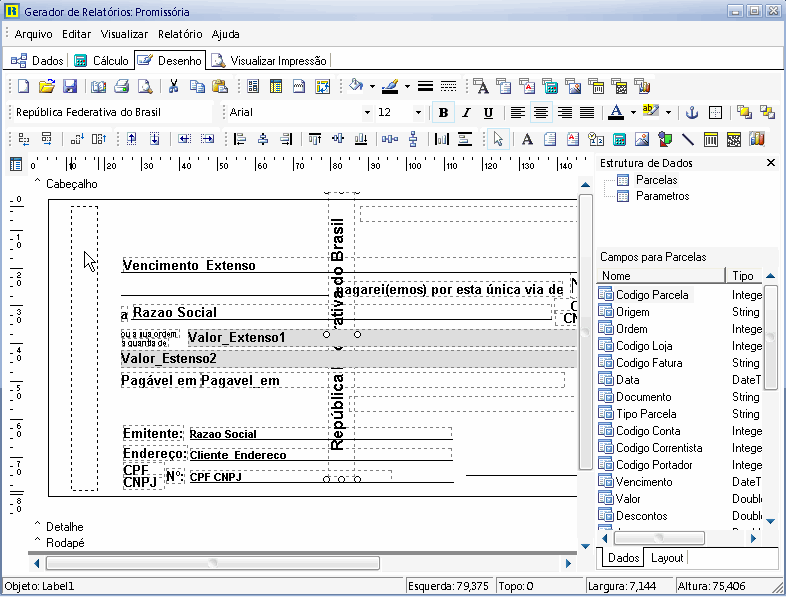Click the ruler corner report icon
Screen dimensions: 787x599
16,164
